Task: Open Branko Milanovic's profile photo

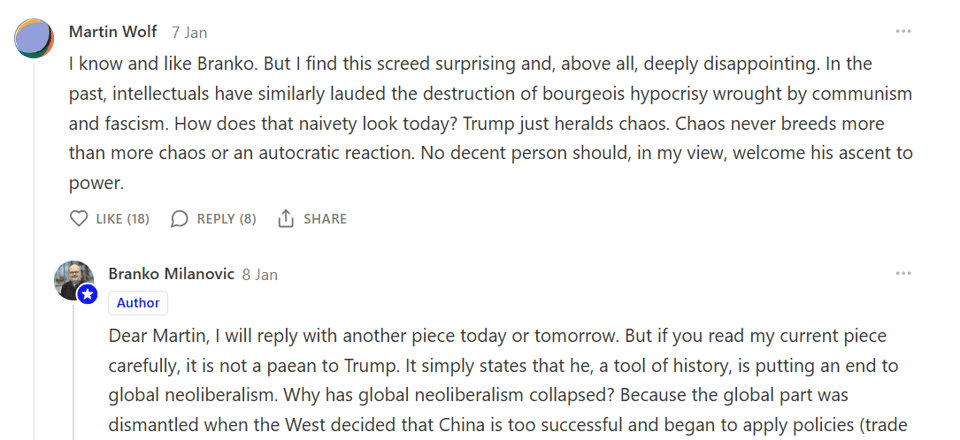Action: point(72,279)
